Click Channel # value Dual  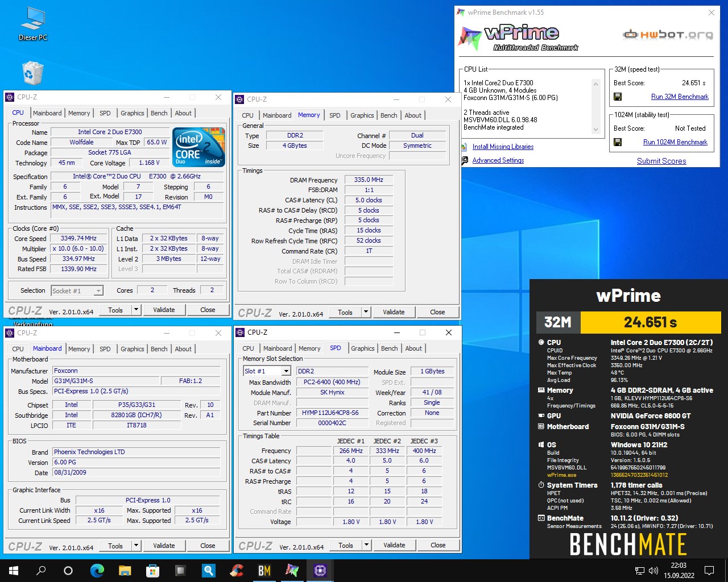(x=417, y=136)
